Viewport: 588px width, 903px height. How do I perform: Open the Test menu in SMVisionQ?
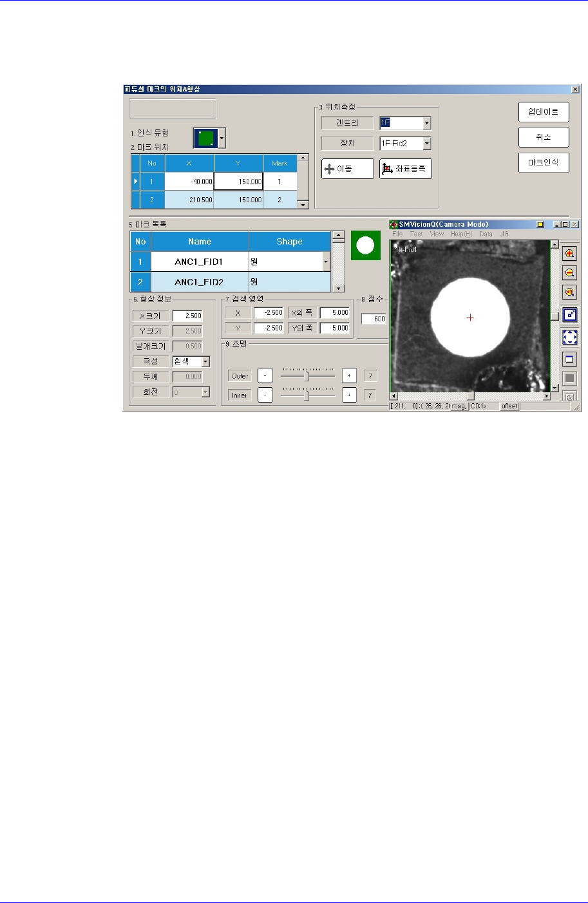(x=417, y=234)
